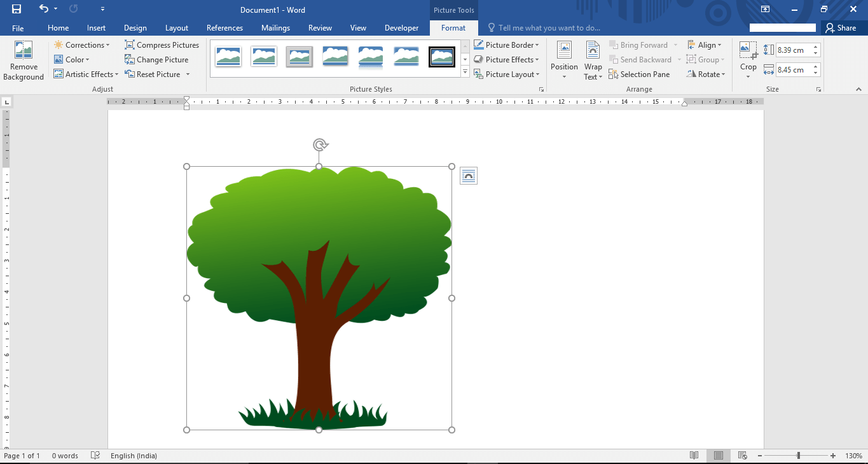The height and width of the screenshot is (464, 868).
Task: Click the Layout Options icon beside the picture
Action: point(469,176)
